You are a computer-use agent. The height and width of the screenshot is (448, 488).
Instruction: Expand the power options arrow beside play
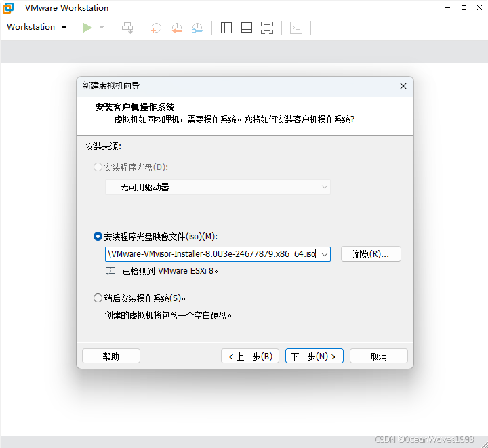click(x=102, y=28)
